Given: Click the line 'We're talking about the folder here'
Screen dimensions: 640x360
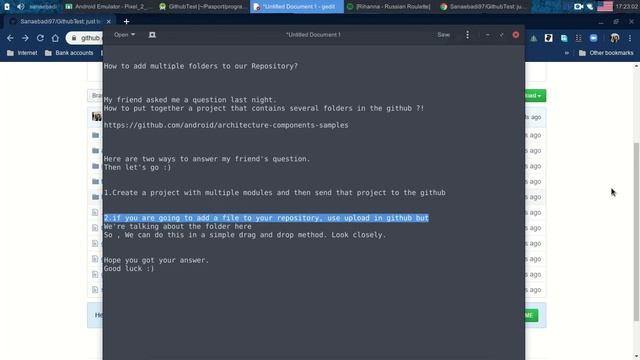Looking at the screenshot, I should 178,227.
